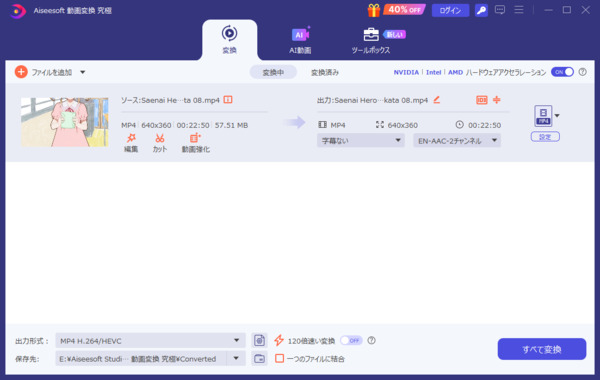Click the Intel label

tap(434, 72)
